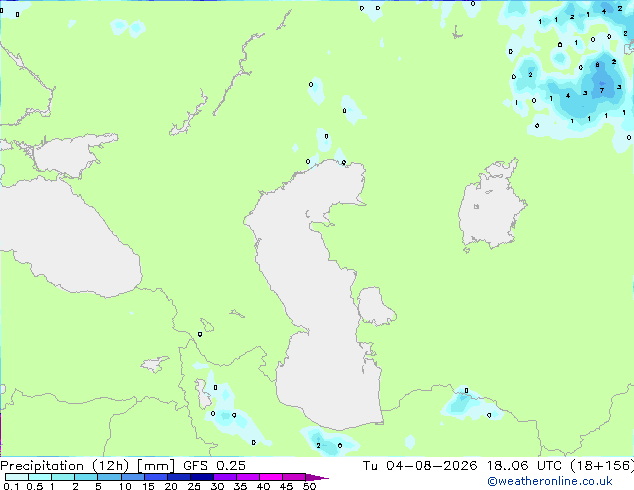
Task: Click the over-50 arrow at legend end
Action: [x=317, y=477]
